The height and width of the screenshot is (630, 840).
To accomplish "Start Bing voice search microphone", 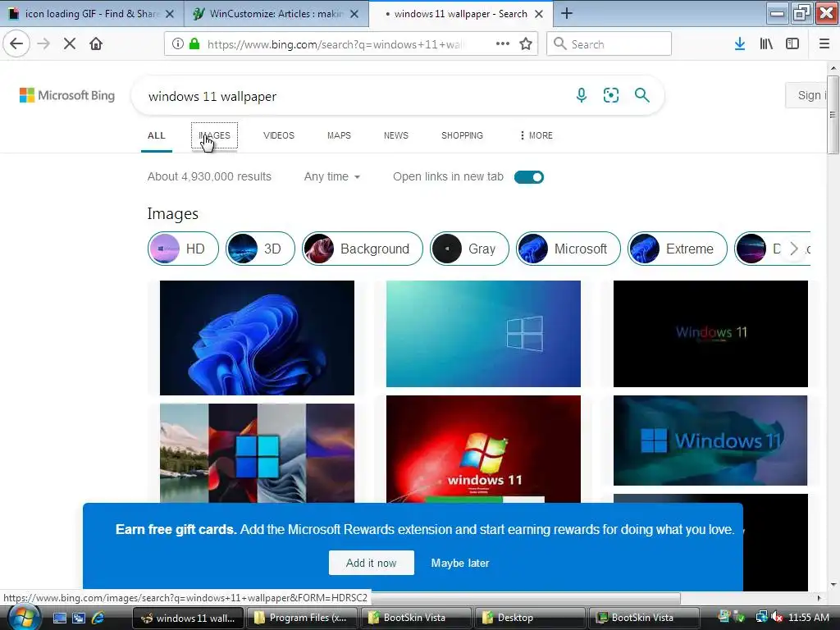I will 582,95.
